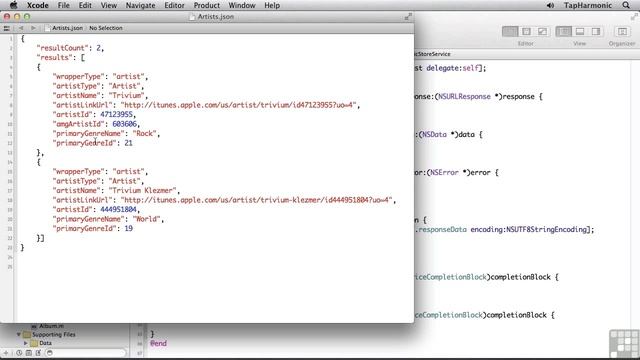Click the "artistName": "Trivium" line

pyautogui.click(x=100, y=96)
